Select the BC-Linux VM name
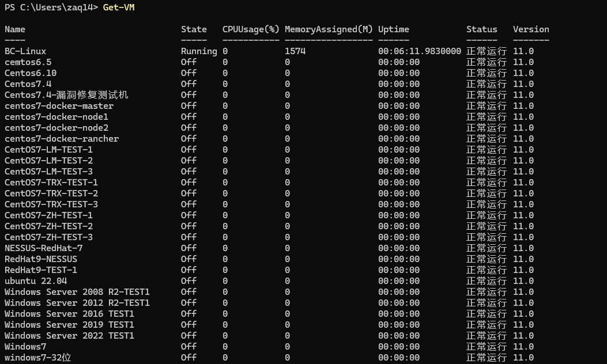 25,51
